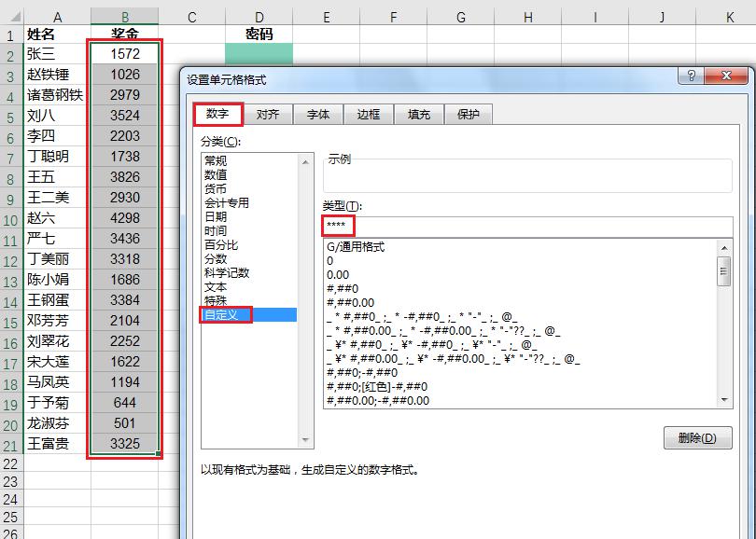Select column D header
The height and width of the screenshot is (539, 756).
[x=259, y=18]
